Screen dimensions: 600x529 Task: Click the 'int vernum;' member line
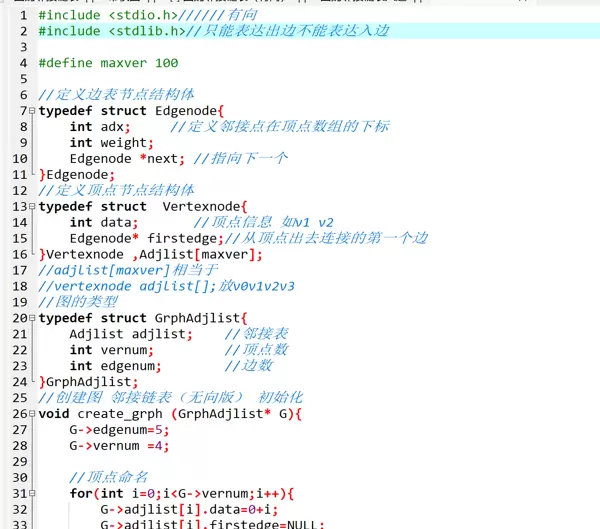pyautogui.click(x=111, y=350)
